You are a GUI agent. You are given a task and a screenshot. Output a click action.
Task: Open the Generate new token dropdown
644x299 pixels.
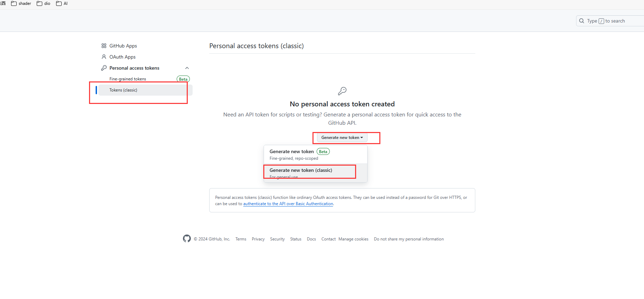[x=342, y=138]
